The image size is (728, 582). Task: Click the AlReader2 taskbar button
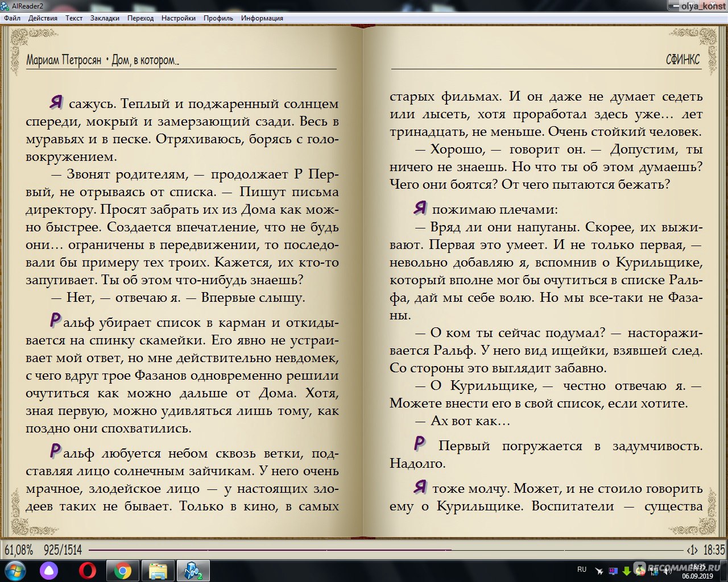[193, 570]
